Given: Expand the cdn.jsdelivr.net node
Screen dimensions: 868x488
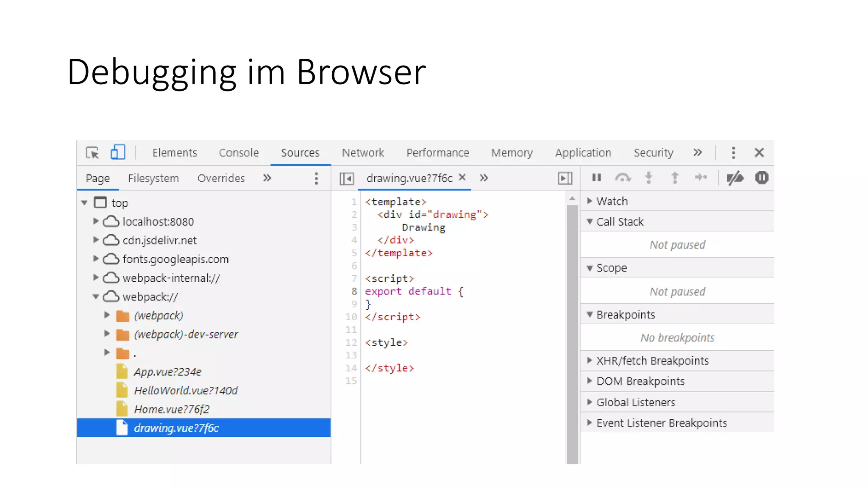Looking at the screenshot, I should coord(96,240).
